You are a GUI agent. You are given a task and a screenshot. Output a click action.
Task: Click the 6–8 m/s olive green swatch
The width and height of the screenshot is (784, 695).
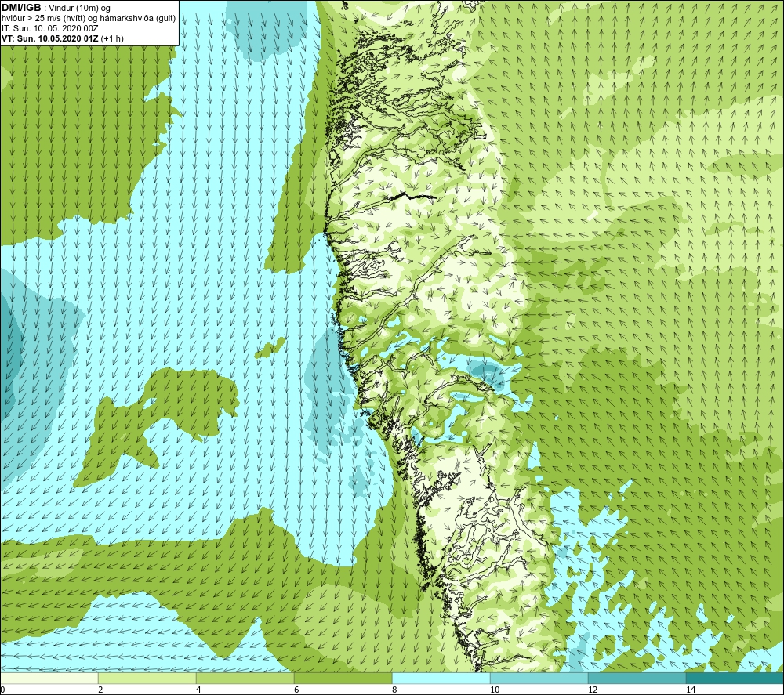coord(343,678)
